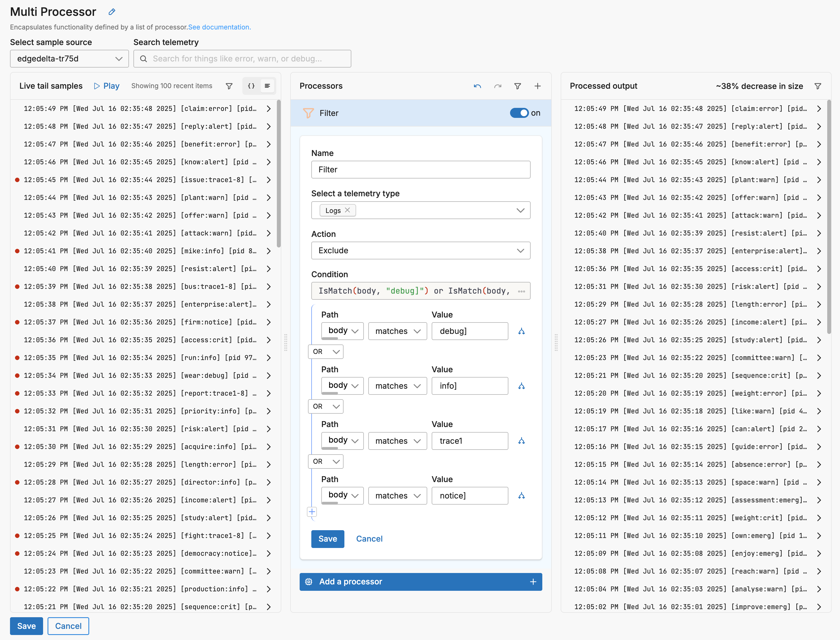
Task: Change the OR operator above trace1 row
Action: coord(325,406)
